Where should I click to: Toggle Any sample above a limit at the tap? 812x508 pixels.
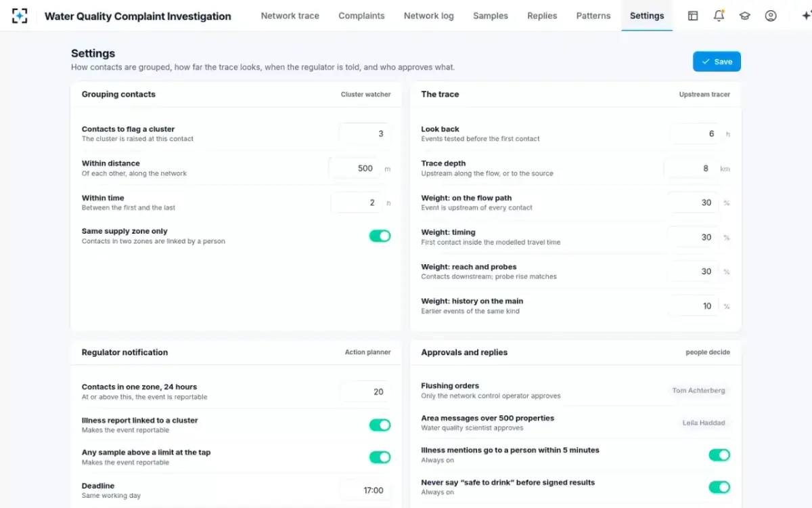[380, 457]
